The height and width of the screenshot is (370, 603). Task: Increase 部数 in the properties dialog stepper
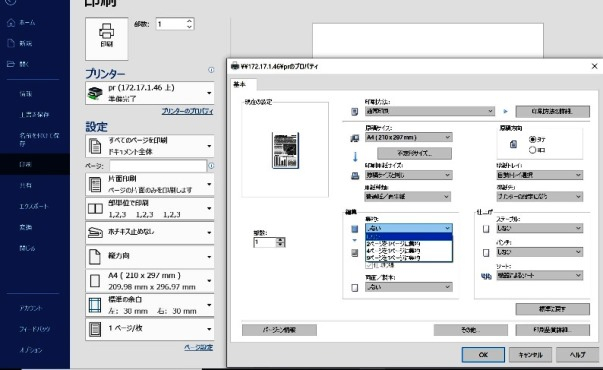pos(281,240)
